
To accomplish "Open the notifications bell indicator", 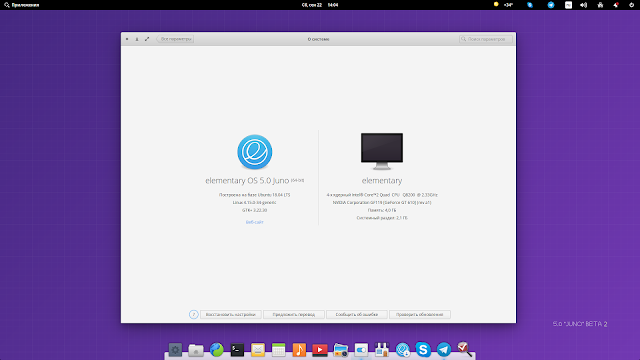I will click(616, 5).
